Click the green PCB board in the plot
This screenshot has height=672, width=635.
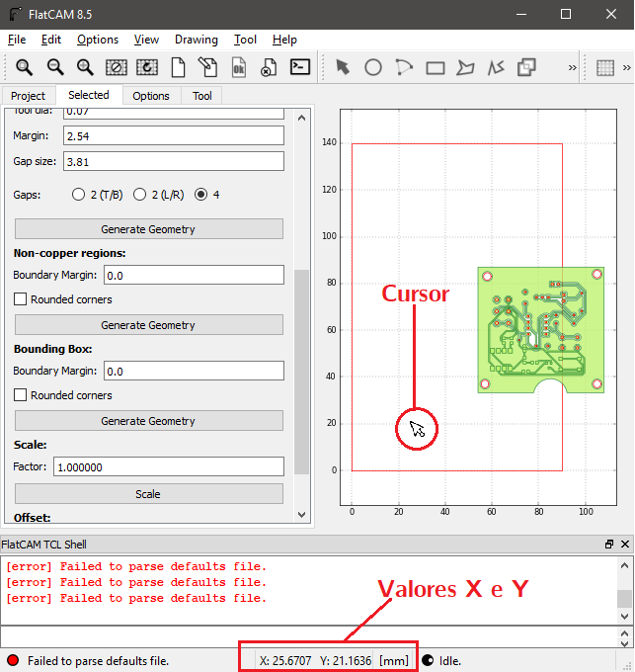[x=540, y=329]
